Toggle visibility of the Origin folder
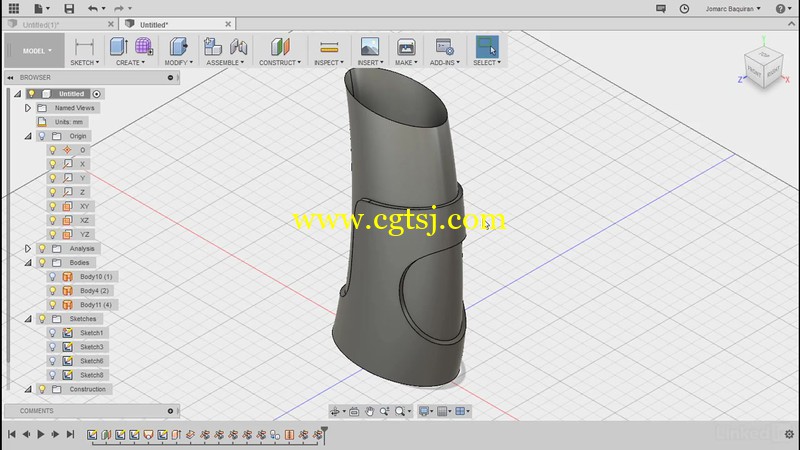This screenshot has width=800, height=450. click(x=42, y=136)
